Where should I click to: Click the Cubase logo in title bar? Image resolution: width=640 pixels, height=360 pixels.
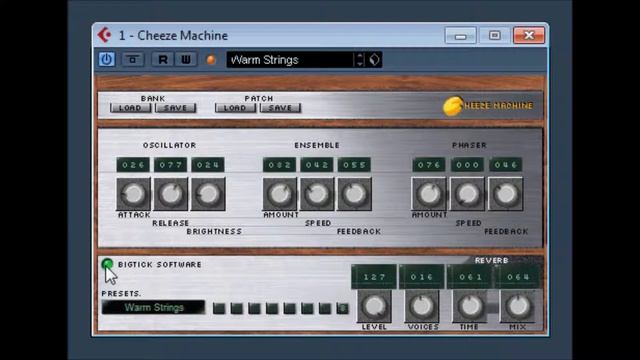[x=104, y=35]
